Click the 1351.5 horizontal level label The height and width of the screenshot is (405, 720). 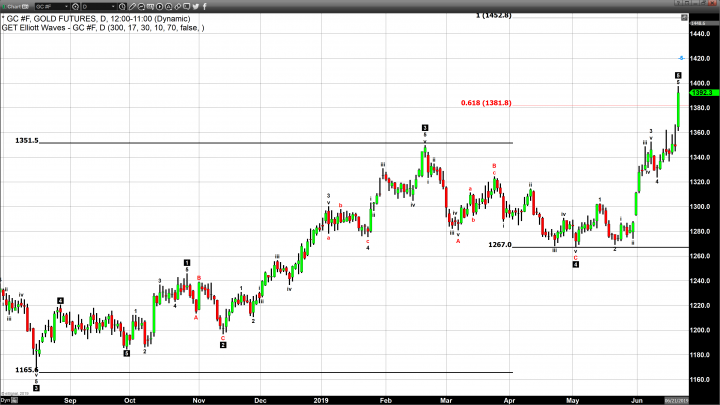tap(27, 141)
